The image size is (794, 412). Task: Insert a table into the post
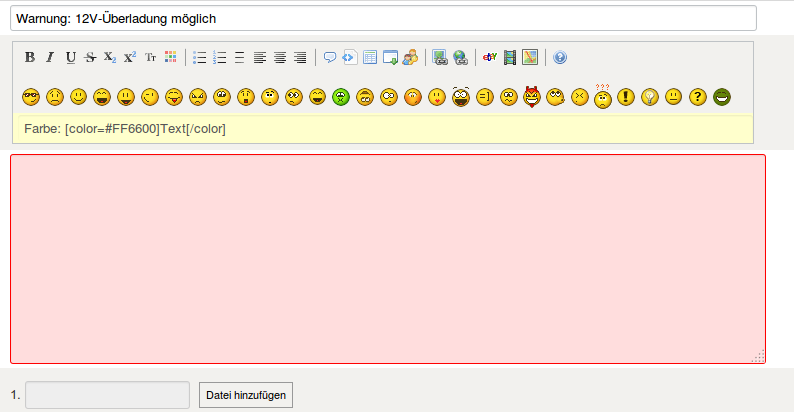click(x=370, y=58)
